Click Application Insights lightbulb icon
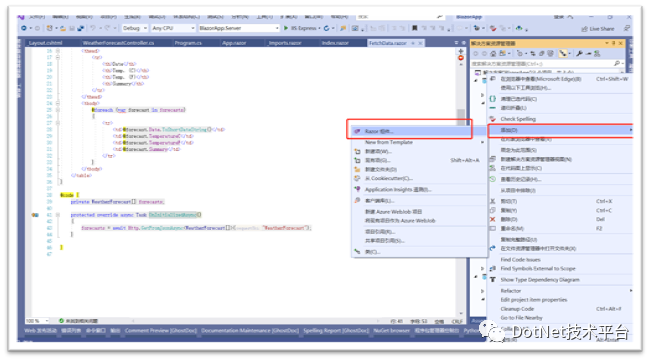The image size is (650, 361). pyautogui.click(x=357, y=189)
